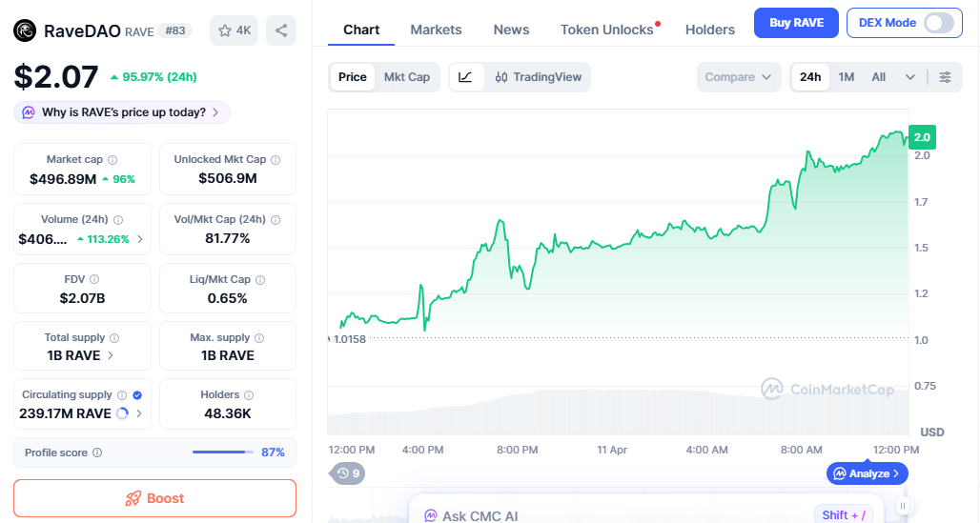Open the share icon button
Viewport: 980px width, 523px height.
coord(281,30)
